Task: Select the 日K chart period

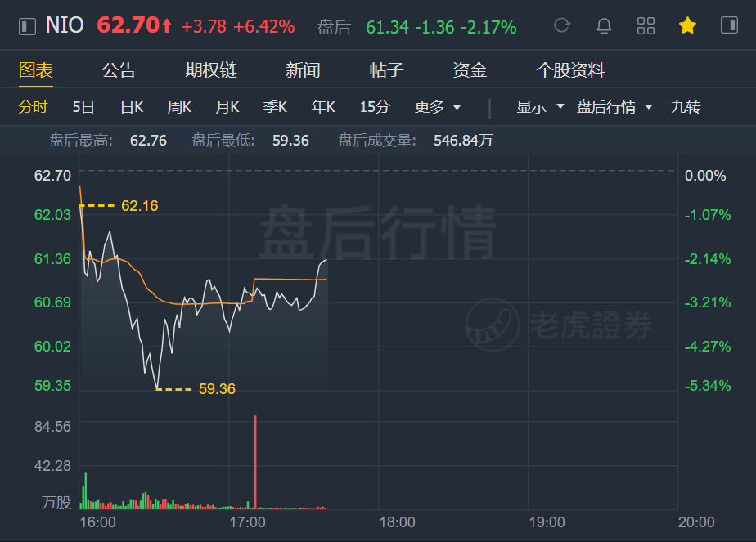Action: pos(132,107)
